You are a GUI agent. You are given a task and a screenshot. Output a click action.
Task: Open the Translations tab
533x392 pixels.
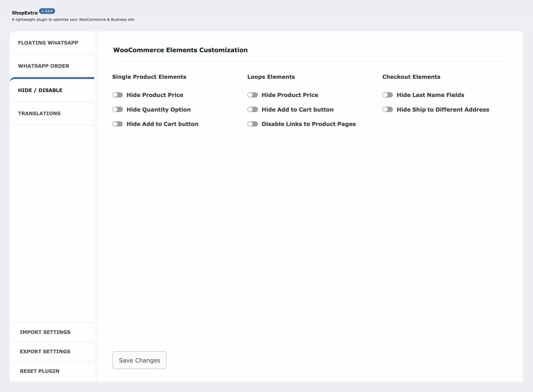click(x=52, y=113)
